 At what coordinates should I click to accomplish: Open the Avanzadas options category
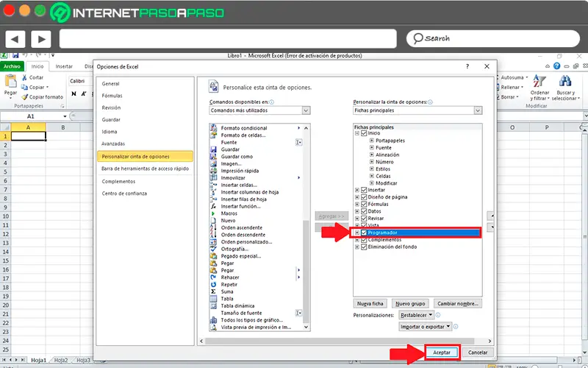[x=113, y=144]
